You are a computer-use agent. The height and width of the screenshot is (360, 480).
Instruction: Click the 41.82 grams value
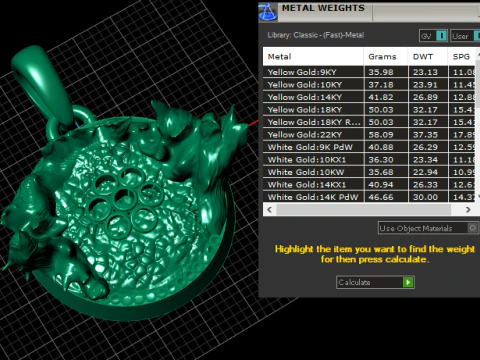click(x=381, y=97)
